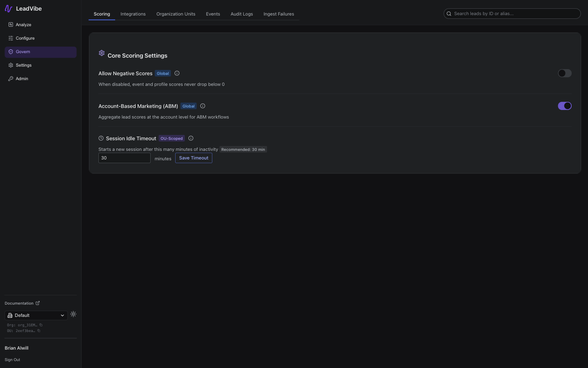This screenshot has width=588, height=368.
Task: Click info icon beside Allow Negative Scores
Action: [x=177, y=73]
